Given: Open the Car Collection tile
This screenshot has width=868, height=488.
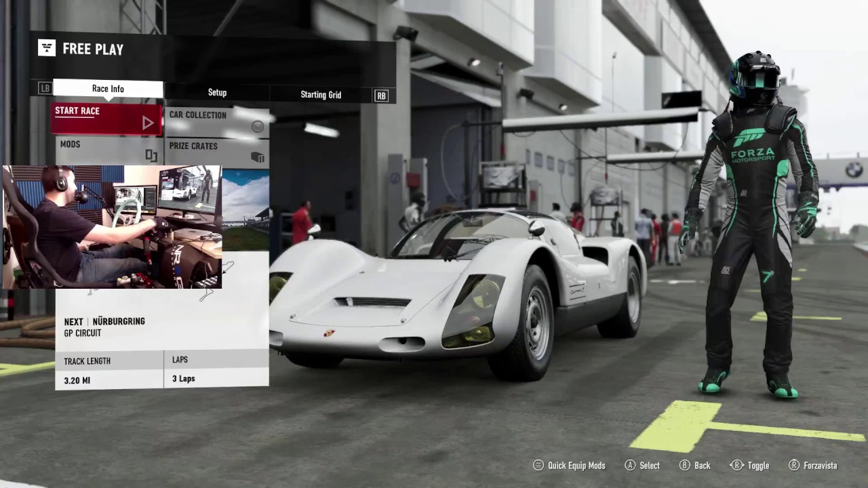Looking at the screenshot, I should 217,122.
